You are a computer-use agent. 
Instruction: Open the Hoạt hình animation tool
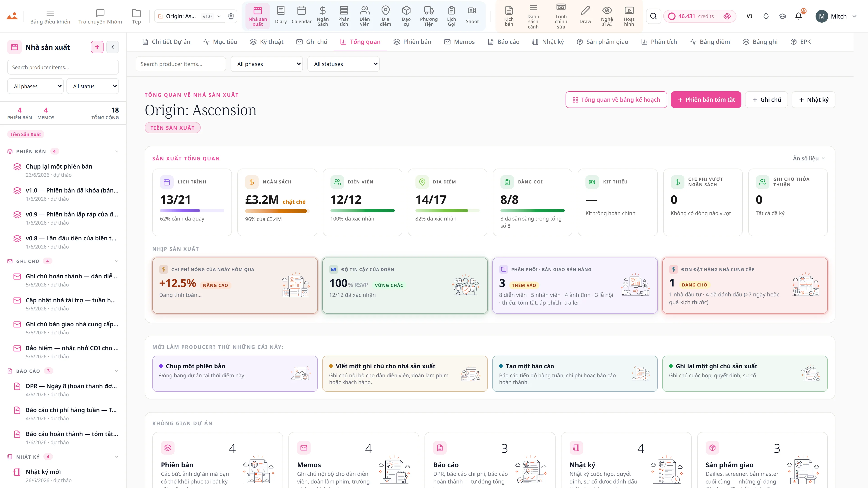pos(629,16)
